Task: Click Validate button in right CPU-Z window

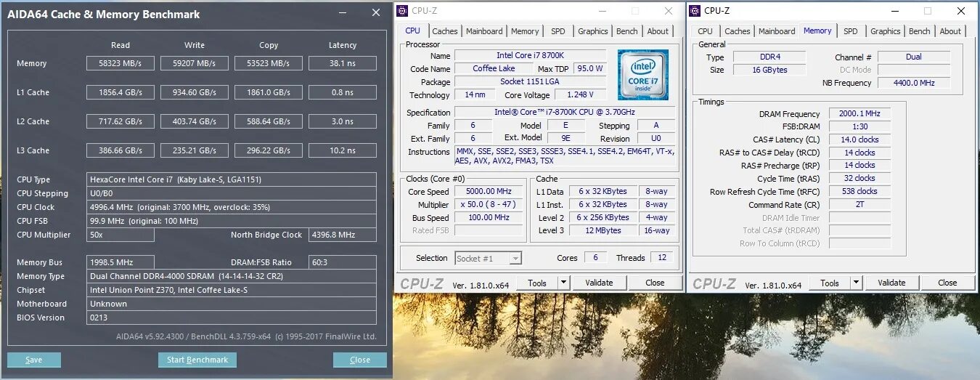Action: [x=891, y=283]
